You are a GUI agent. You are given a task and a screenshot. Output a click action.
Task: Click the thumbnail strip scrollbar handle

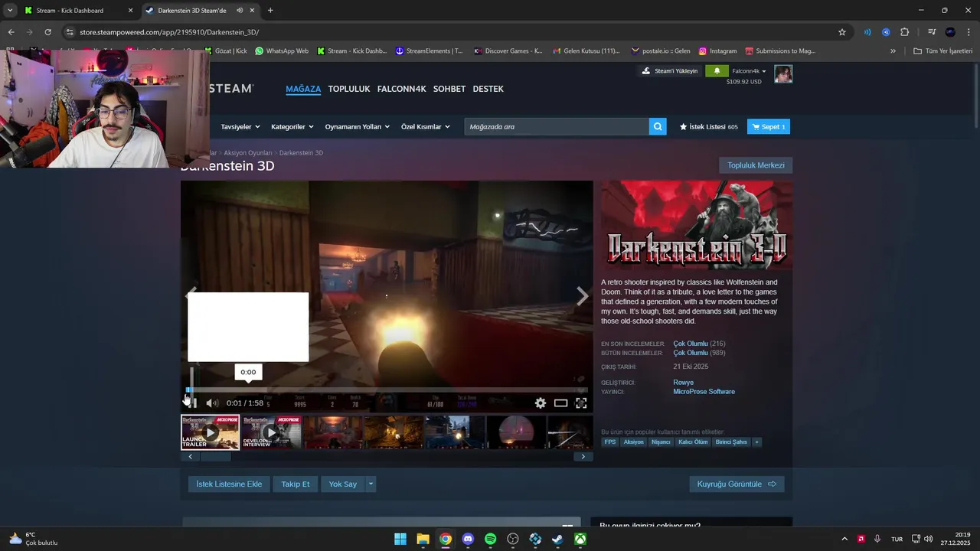(215, 457)
